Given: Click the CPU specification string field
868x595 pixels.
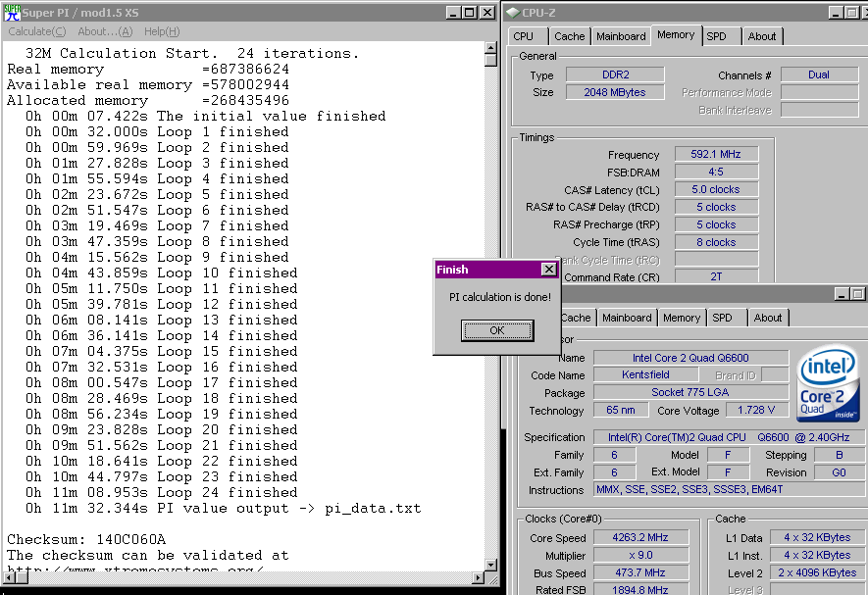Looking at the screenshot, I should pos(729,437).
